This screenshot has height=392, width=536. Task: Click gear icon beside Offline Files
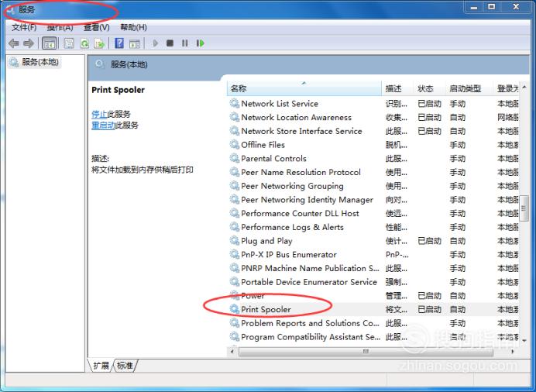235,145
